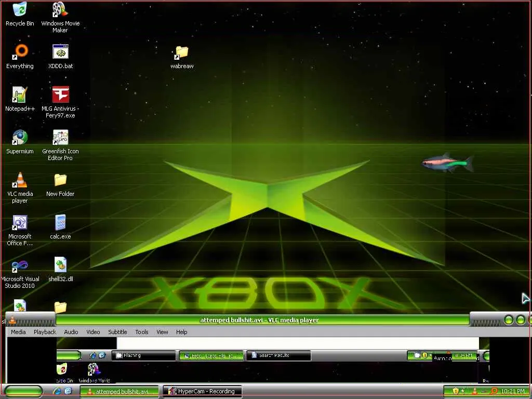Click the orange Everything tray icon

pos(495,391)
